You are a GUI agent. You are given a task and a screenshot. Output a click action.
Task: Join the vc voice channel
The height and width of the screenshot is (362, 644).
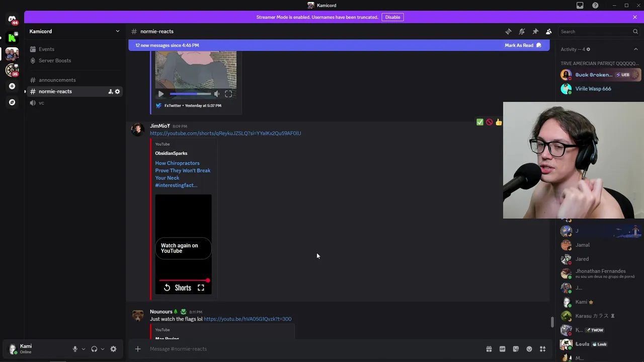coord(74,103)
